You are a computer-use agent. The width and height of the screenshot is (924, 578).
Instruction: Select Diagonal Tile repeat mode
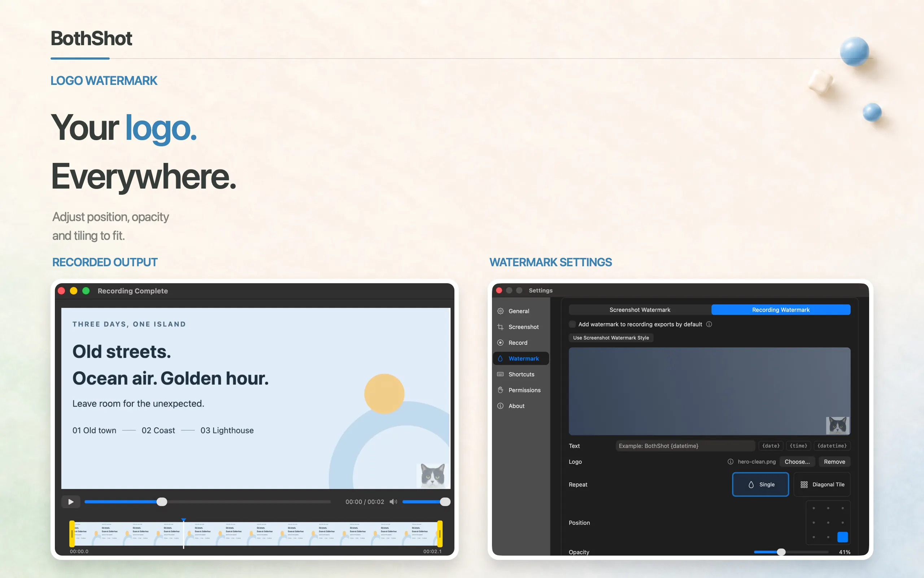[x=822, y=484]
